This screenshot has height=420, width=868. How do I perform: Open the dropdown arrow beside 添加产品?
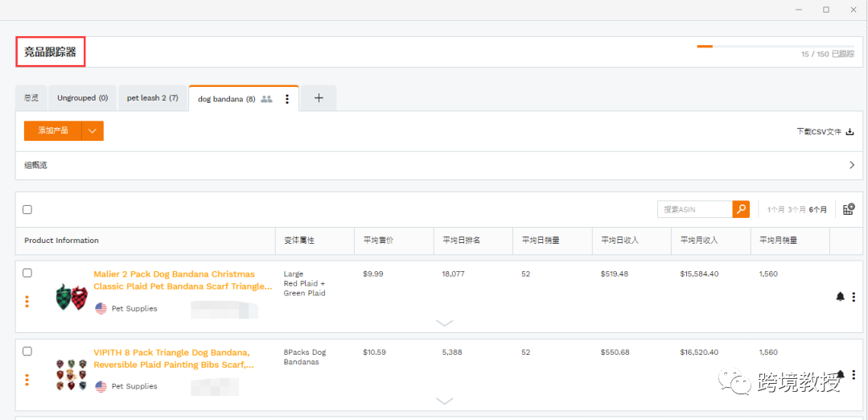pos(93,130)
